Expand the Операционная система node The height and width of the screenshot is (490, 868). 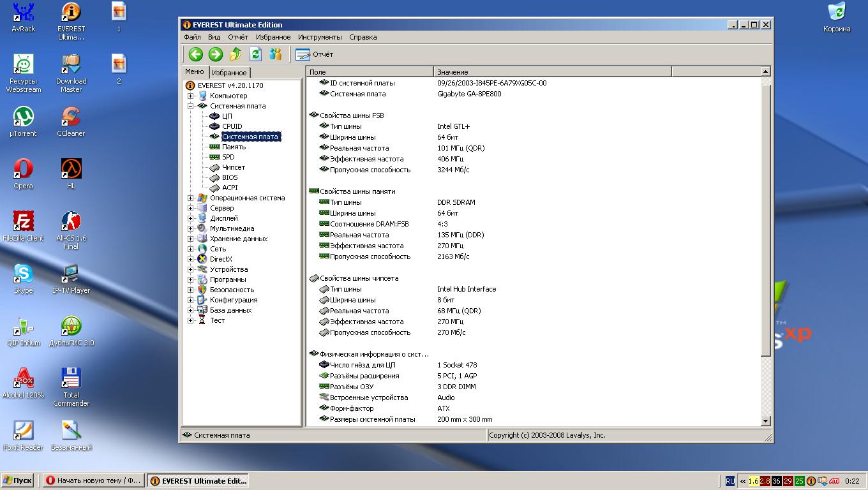(x=190, y=198)
